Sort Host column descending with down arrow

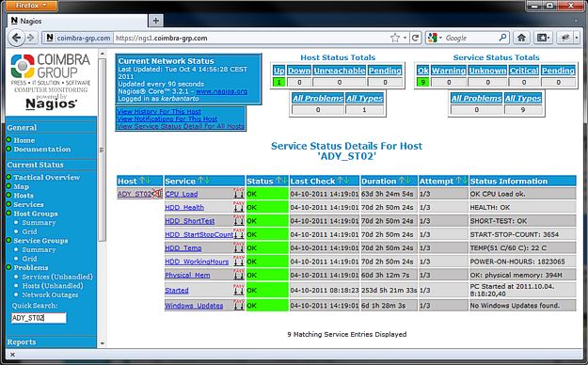[x=148, y=181]
